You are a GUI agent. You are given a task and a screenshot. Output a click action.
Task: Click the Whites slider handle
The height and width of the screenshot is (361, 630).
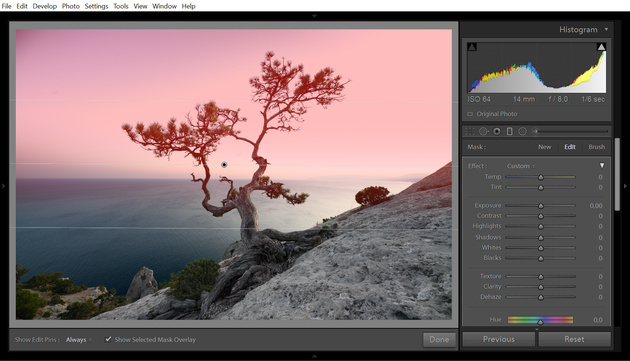(x=541, y=248)
